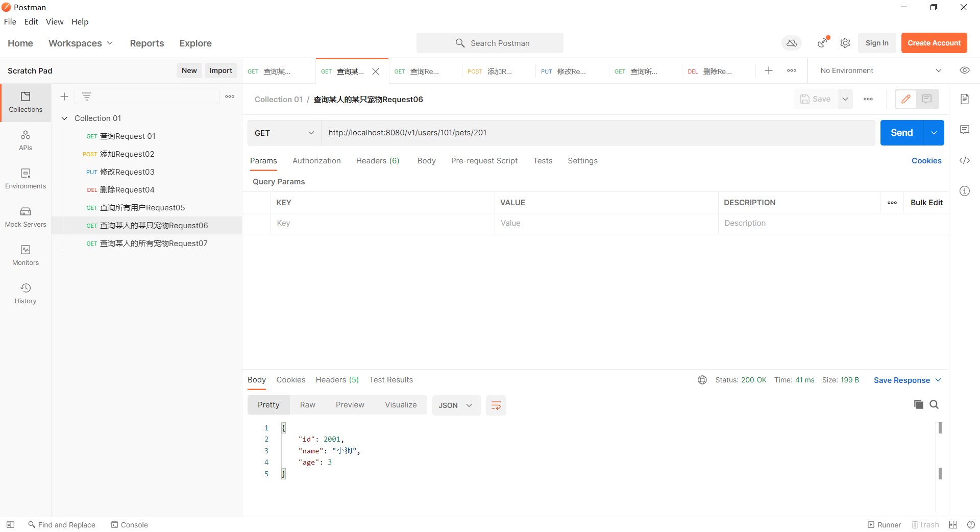
Task: Click the response network globe icon
Action: pyautogui.click(x=702, y=380)
